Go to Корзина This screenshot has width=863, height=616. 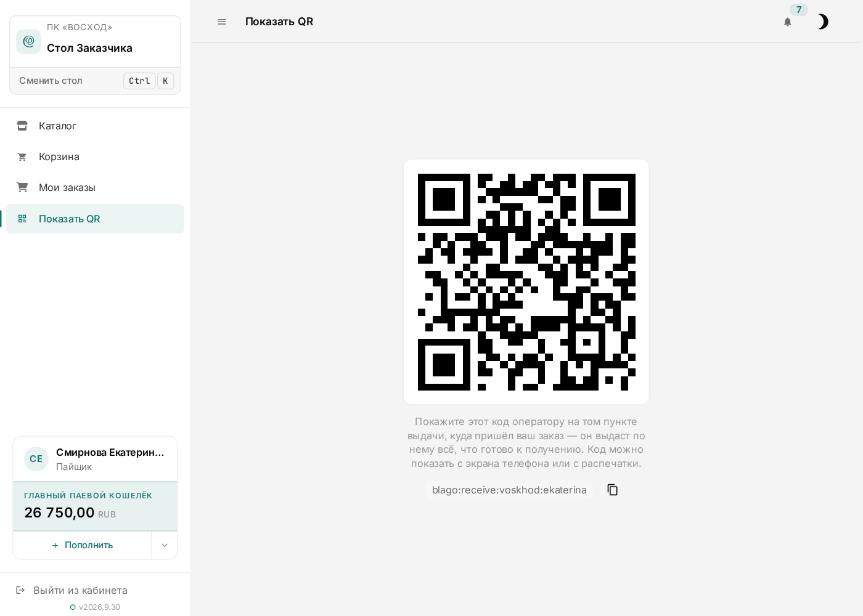[95, 156]
